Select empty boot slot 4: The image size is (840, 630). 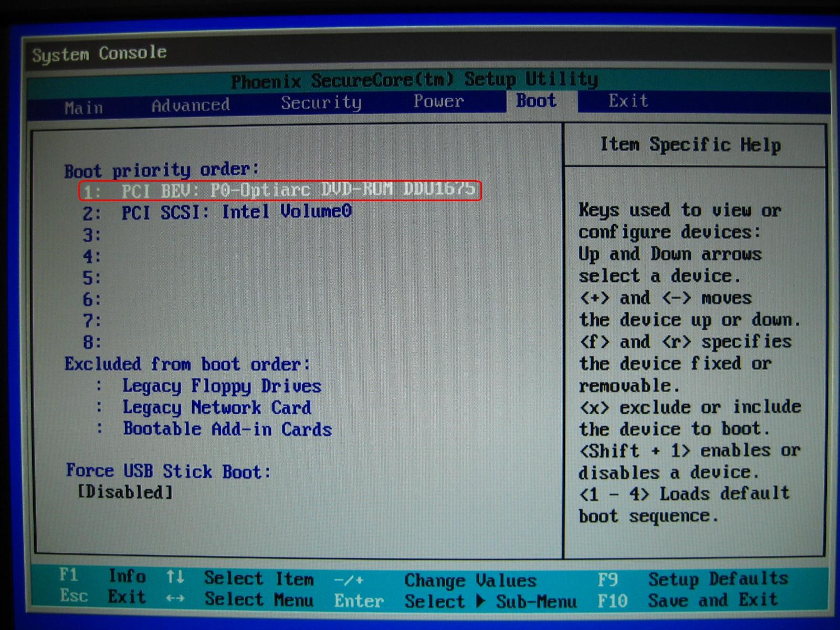(92, 257)
